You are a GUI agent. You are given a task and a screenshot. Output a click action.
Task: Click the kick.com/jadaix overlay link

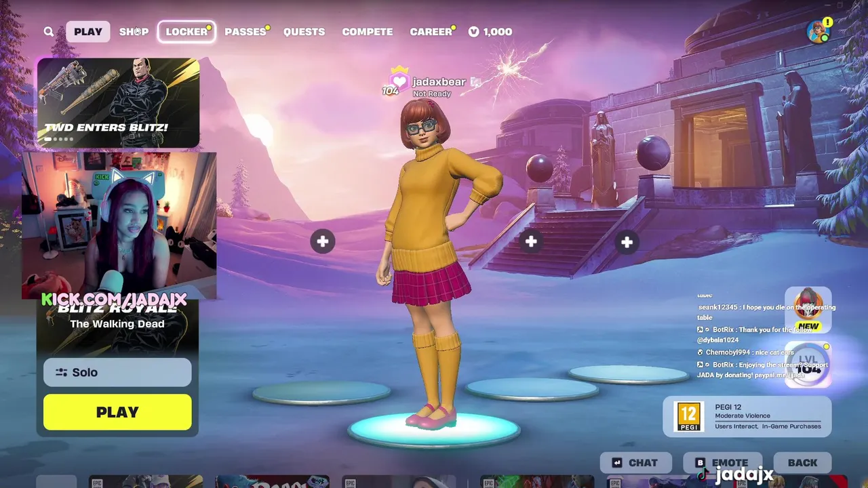coord(114,299)
